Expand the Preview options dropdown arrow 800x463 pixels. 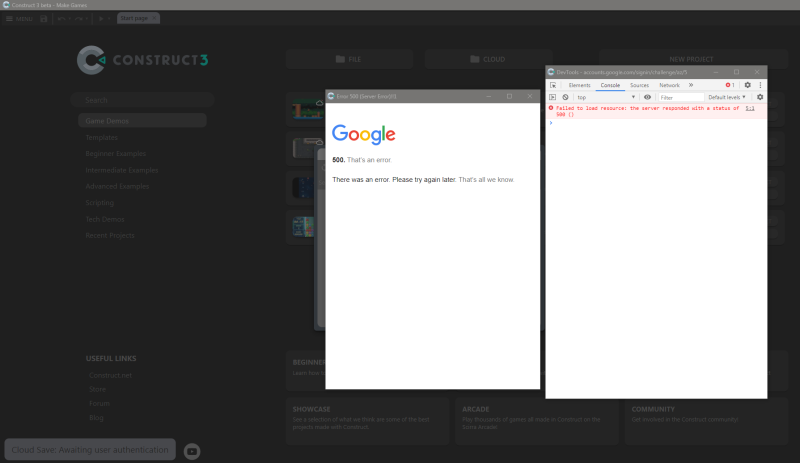pyautogui.click(x=109, y=18)
